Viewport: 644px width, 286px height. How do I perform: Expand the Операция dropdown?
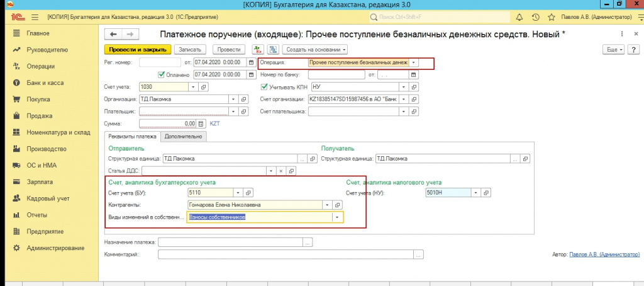click(414, 62)
